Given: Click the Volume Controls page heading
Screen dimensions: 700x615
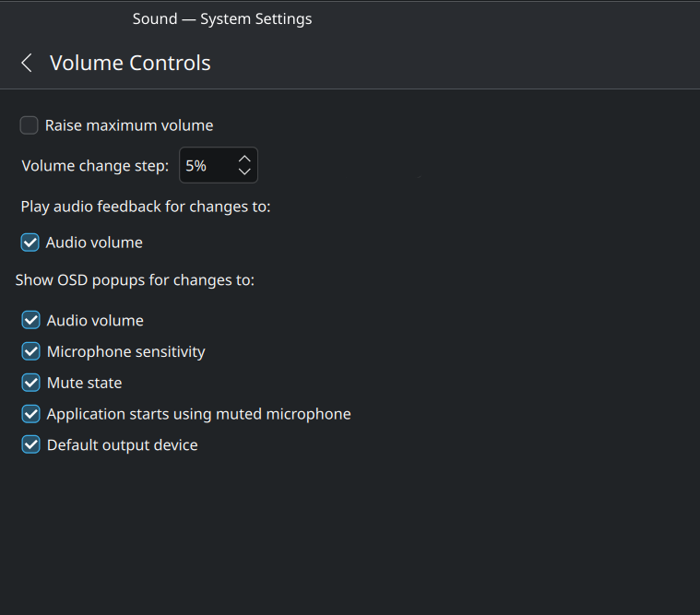Looking at the screenshot, I should point(130,63).
